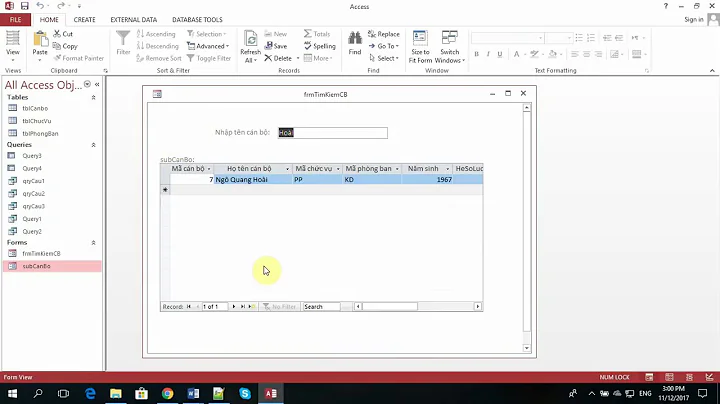Click the Filter funnel icon
This screenshot has height=404, width=720.
click(x=123, y=39)
